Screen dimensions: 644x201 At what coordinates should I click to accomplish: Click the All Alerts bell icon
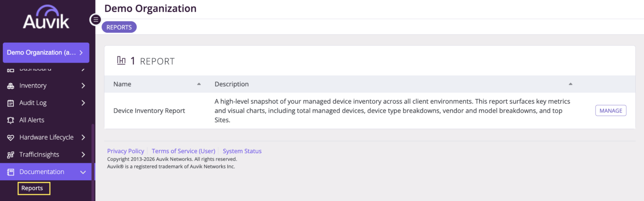click(11, 120)
